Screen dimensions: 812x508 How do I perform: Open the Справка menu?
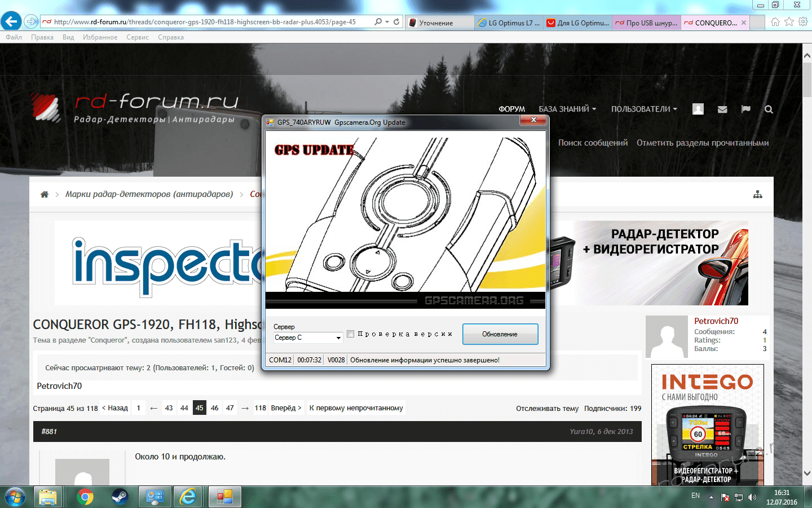171,37
